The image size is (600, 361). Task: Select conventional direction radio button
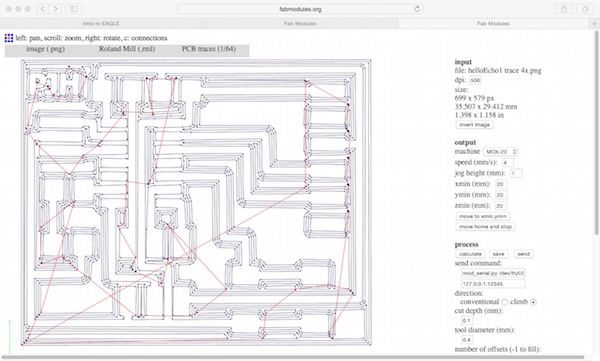[504, 302]
